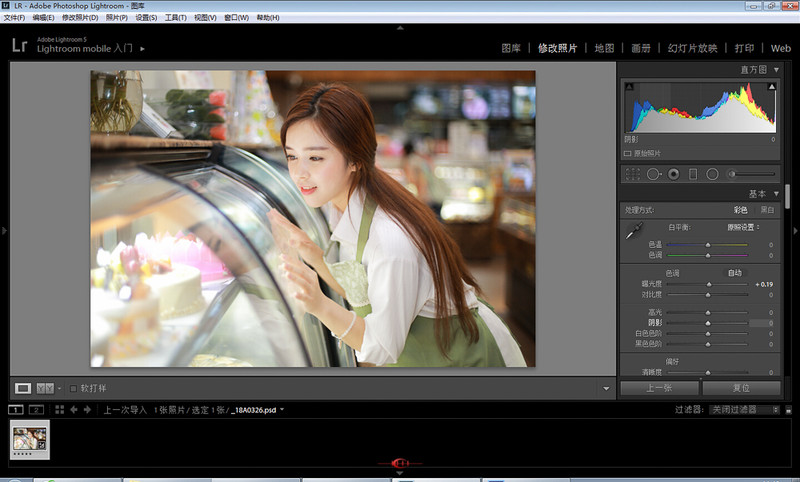This screenshot has height=482, width=800.
Task: Open the 修改照片(D) menu
Action: pyautogui.click(x=80, y=17)
